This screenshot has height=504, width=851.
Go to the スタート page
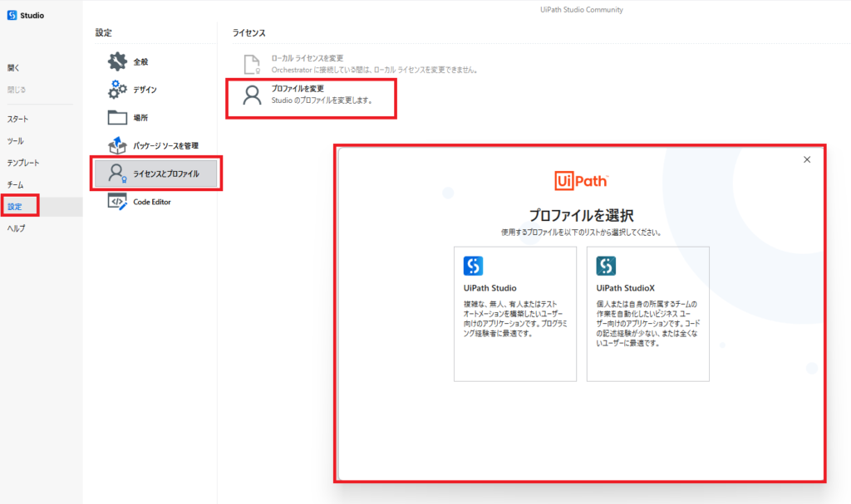[x=17, y=119]
